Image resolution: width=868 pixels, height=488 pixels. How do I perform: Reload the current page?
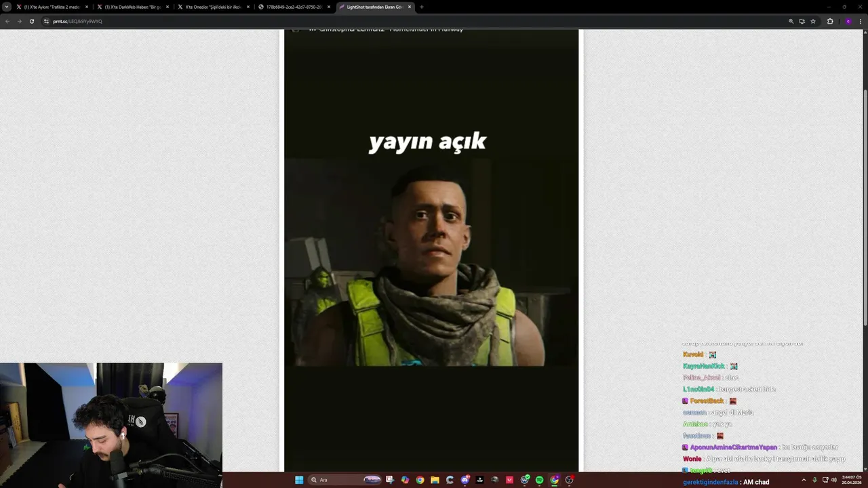pyautogui.click(x=31, y=21)
